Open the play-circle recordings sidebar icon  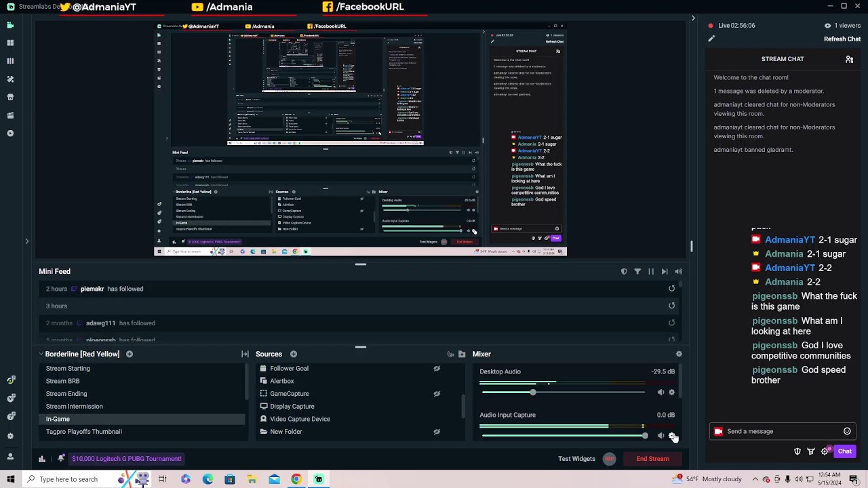click(x=10, y=134)
